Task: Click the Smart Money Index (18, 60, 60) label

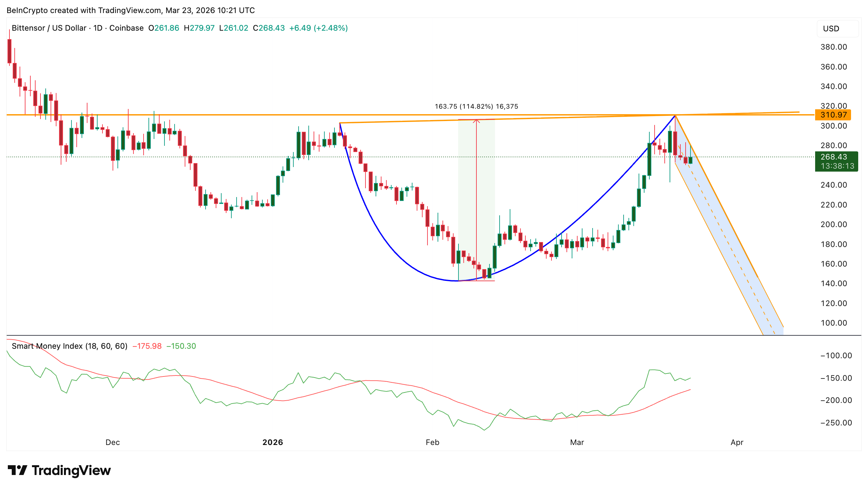Action: [69, 346]
